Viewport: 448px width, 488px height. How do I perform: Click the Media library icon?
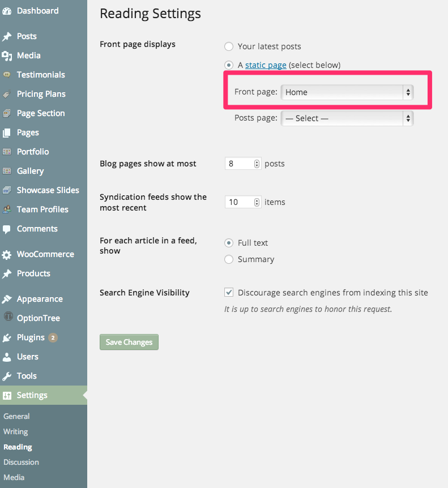(x=8, y=55)
